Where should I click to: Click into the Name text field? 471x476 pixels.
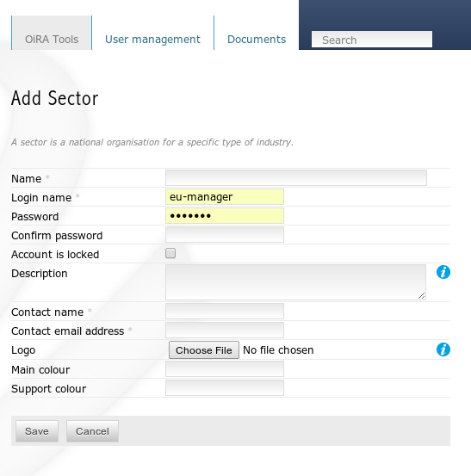[x=296, y=177]
